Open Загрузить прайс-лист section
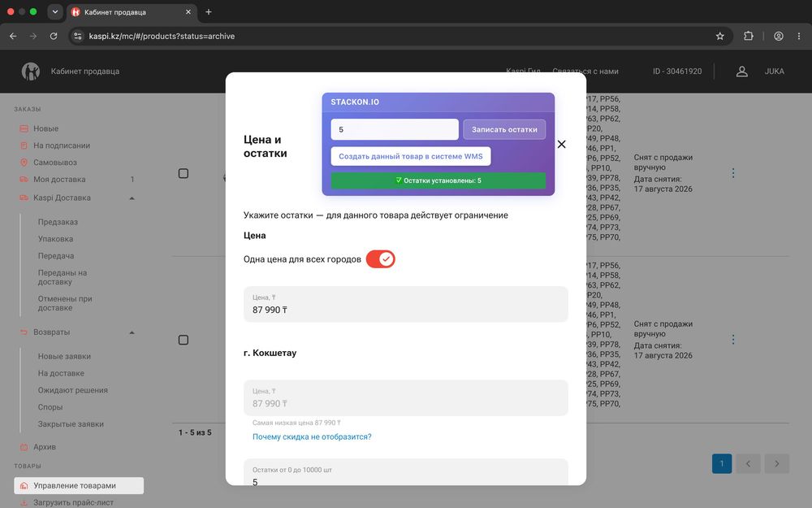The image size is (812, 508). tap(73, 502)
